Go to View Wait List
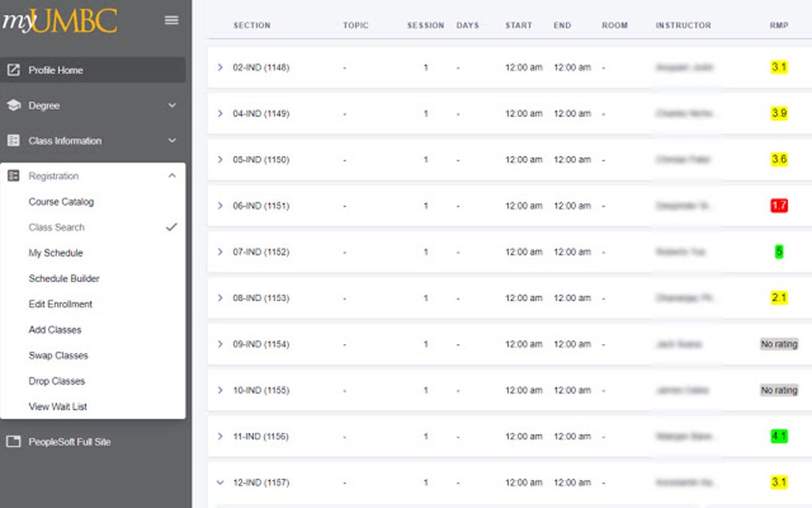The width and height of the screenshot is (812, 508). pos(58,407)
